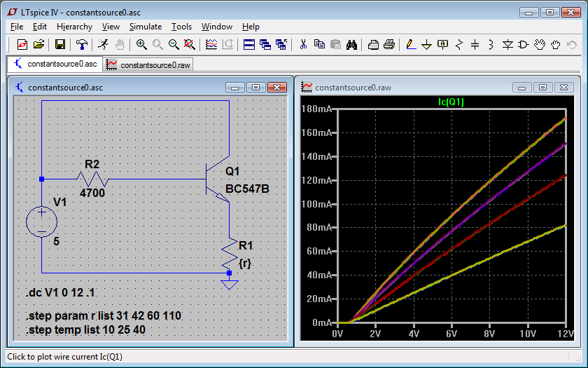The image size is (588, 368).
Task: Print using the printer with paper icon
Action: coord(389,45)
